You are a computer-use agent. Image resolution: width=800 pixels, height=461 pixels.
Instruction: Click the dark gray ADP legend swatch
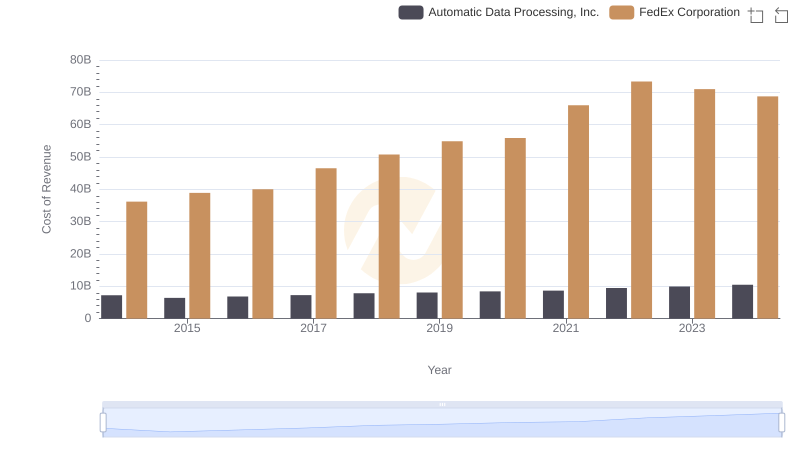tap(411, 12)
